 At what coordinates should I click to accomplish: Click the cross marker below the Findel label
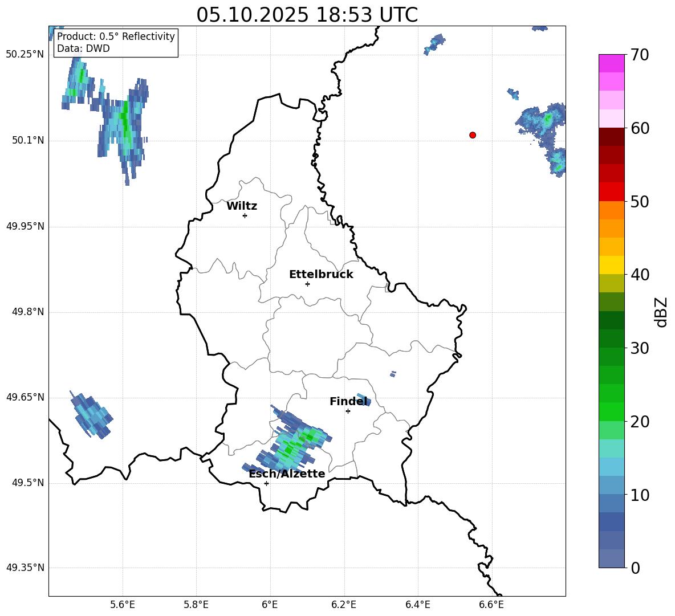[348, 411]
